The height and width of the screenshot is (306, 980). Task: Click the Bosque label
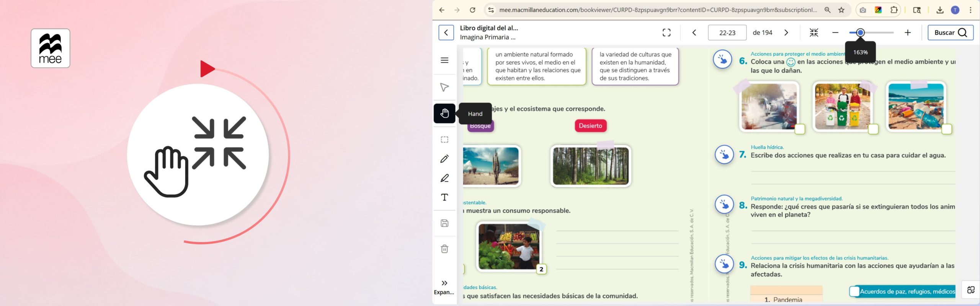480,125
